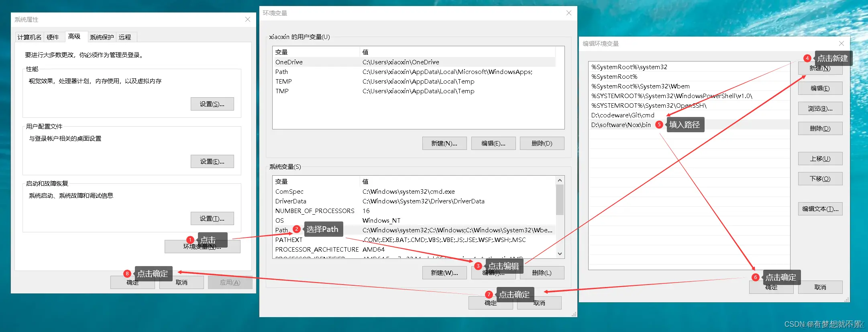Select the %SystemRoot% path entry
Image resolution: width=868 pixels, height=332 pixels.
689,76
